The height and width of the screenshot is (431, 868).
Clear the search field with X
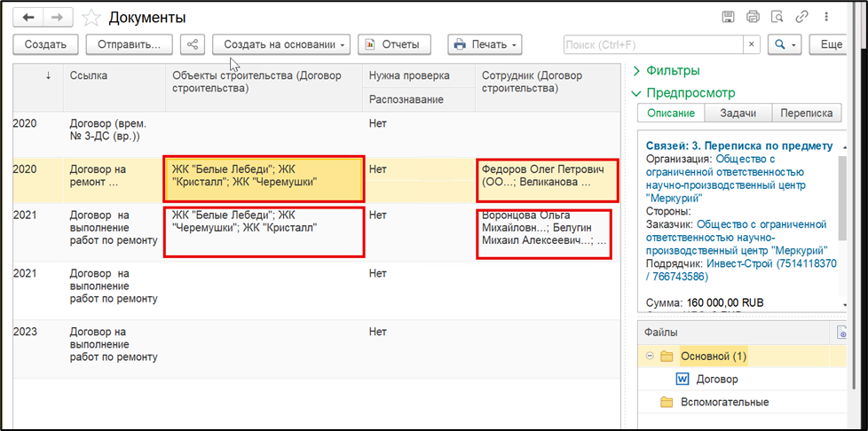(751, 45)
